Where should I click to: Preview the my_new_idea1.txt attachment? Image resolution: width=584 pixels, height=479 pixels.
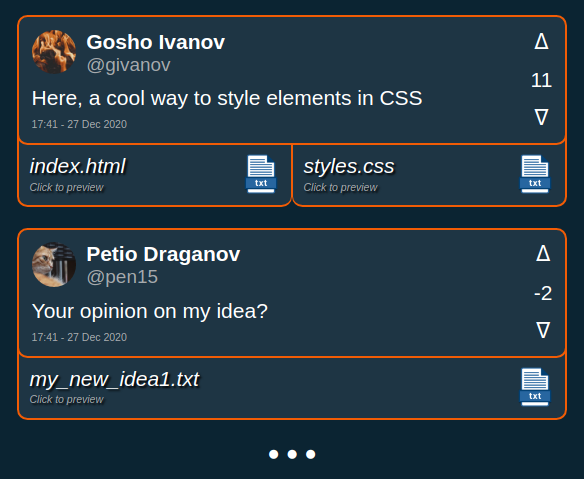(x=292, y=388)
